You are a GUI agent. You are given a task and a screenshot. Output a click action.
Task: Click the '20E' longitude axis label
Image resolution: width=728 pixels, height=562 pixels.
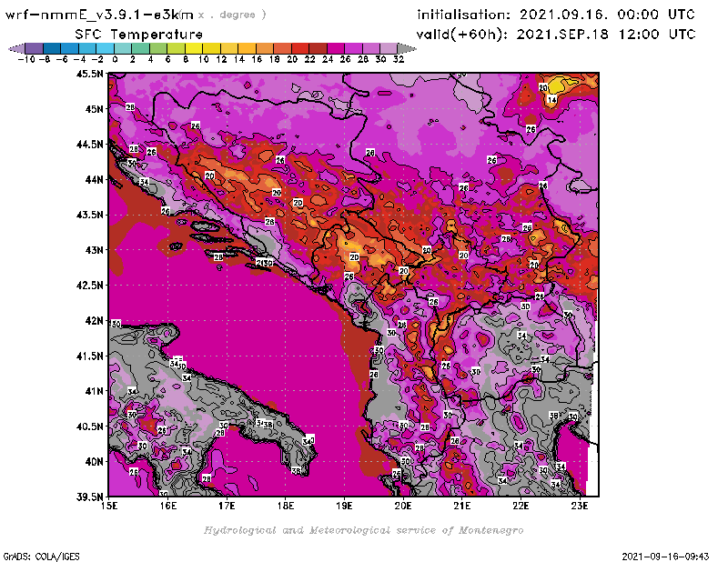tap(403, 506)
